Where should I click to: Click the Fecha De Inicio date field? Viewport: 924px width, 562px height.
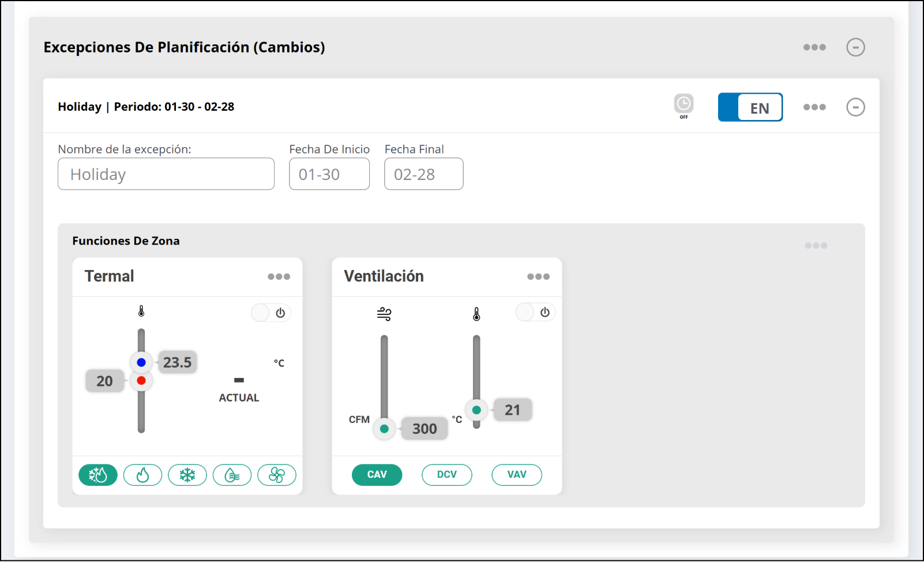tap(329, 174)
